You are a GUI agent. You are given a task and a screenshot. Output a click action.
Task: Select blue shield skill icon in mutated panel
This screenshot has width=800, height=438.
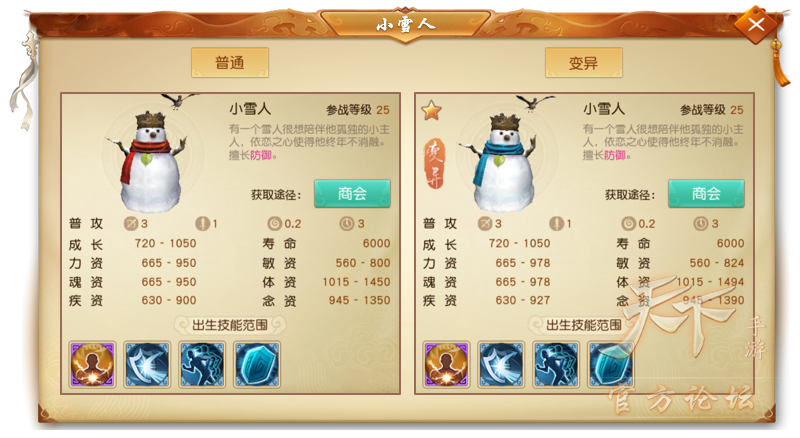click(611, 364)
